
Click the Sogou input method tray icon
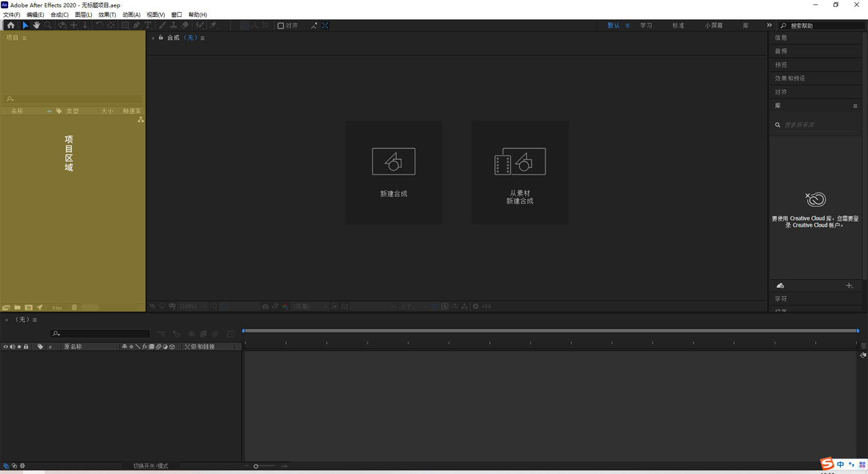coord(827,464)
